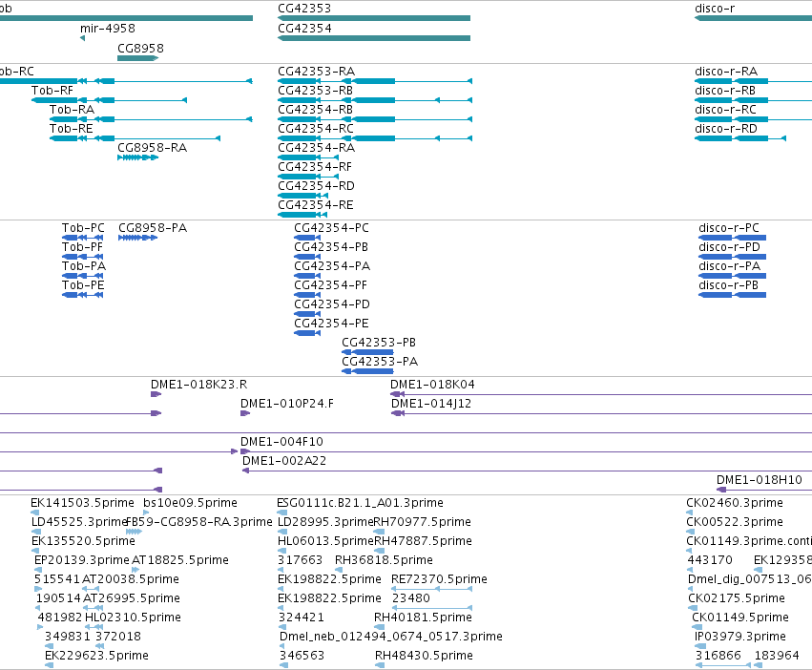
Task: Select BAC clone DME1-018K04
Action: tap(601, 394)
